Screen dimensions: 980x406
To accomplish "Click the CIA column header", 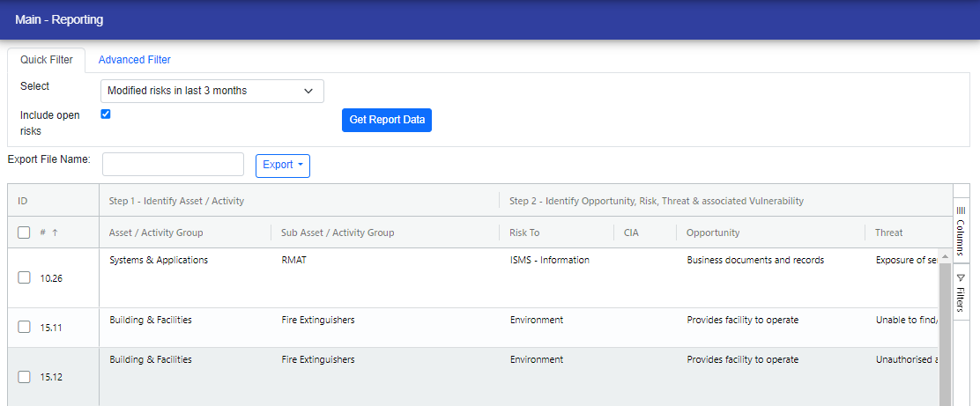I will [631, 233].
